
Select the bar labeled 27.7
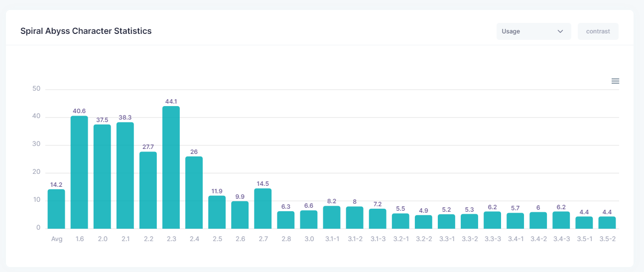pyautogui.click(x=148, y=190)
